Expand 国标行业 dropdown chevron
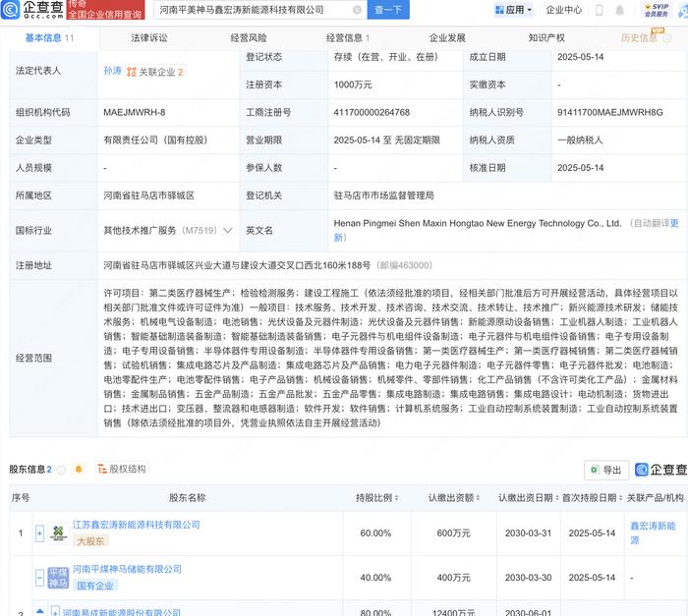 point(228,230)
